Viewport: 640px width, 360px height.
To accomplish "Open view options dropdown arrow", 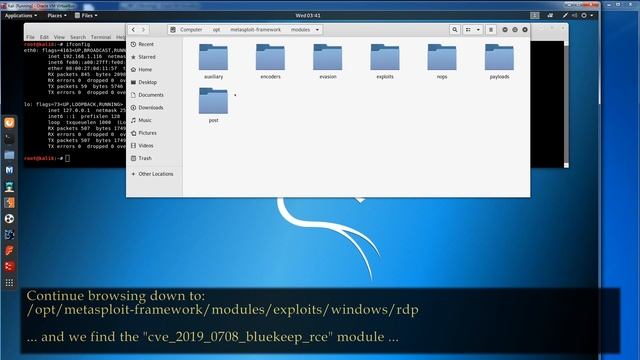I will coord(478,29).
